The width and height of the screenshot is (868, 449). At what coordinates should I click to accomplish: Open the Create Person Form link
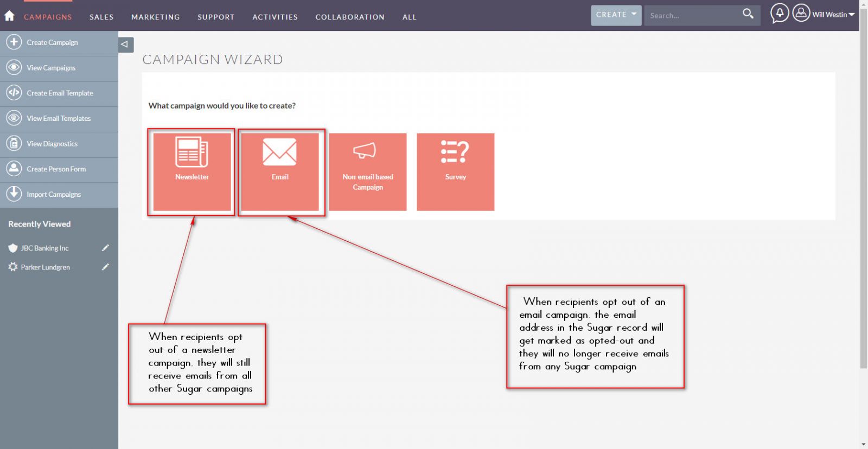56,169
